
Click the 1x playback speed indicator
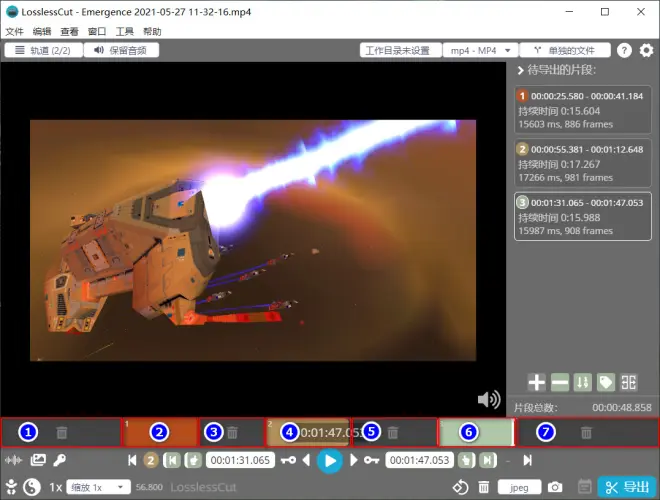56,487
